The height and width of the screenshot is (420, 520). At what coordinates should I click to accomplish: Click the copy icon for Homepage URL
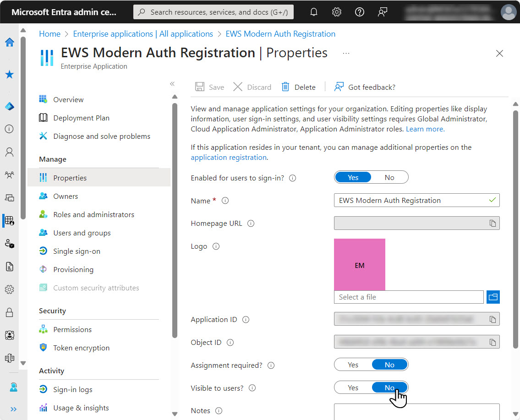(493, 223)
